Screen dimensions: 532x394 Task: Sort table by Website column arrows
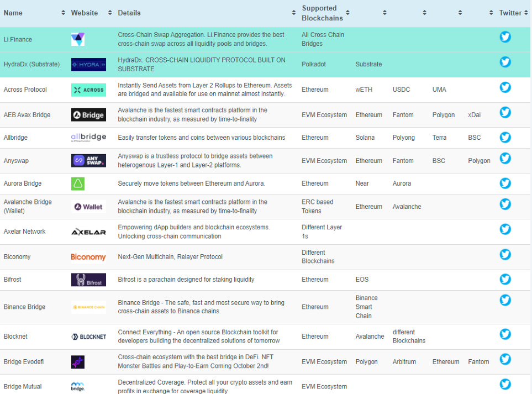coord(110,13)
